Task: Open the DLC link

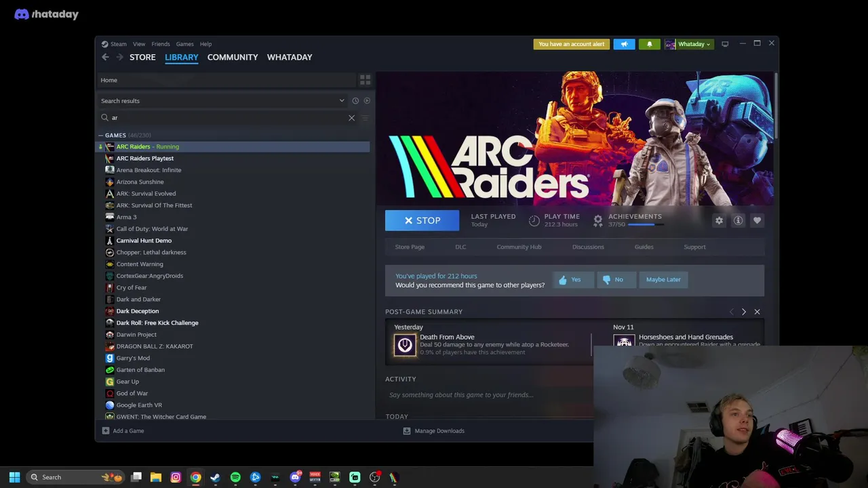Action: coord(460,247)
